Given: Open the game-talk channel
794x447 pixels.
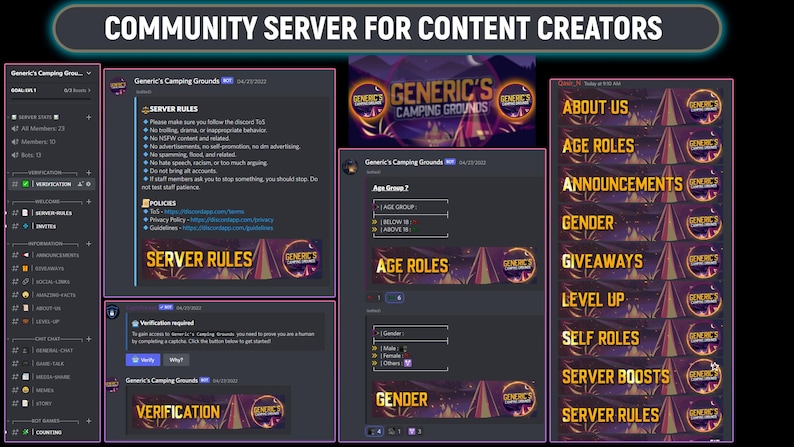Looking at the screenshot, I should pos(51,363).
